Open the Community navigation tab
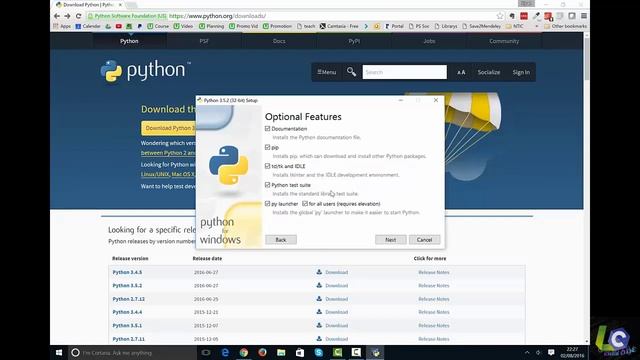640x360 pixels. click(504, 41)
